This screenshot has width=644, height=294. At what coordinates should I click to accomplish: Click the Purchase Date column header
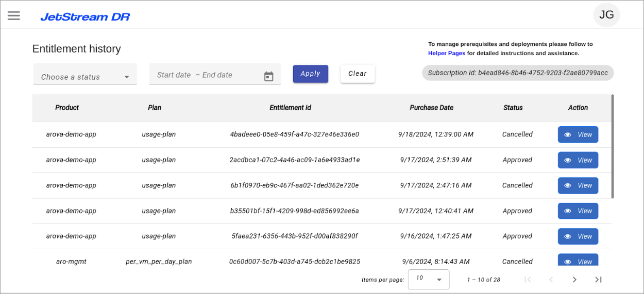(431, 108)
